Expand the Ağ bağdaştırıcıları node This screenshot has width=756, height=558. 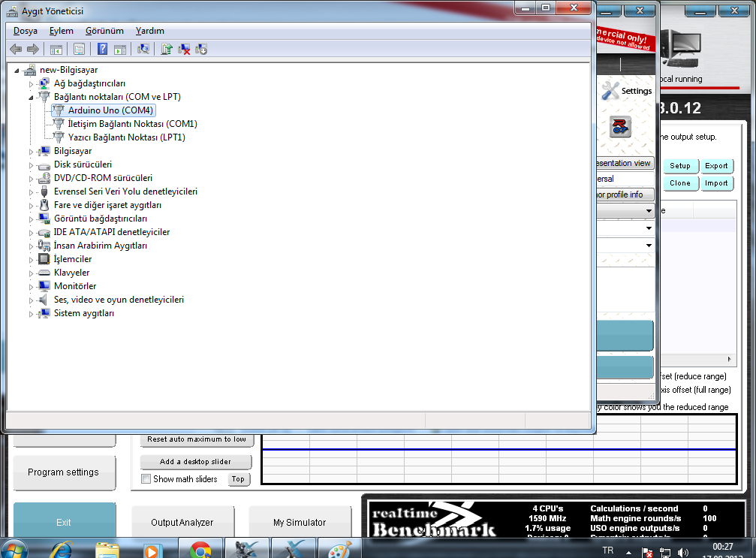coord(31,84)
